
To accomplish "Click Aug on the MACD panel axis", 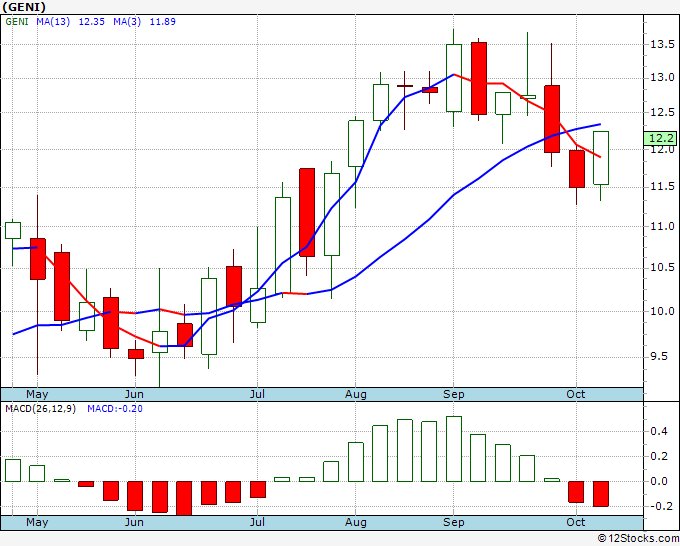I will pyautogui.click(x=356, y=522).
